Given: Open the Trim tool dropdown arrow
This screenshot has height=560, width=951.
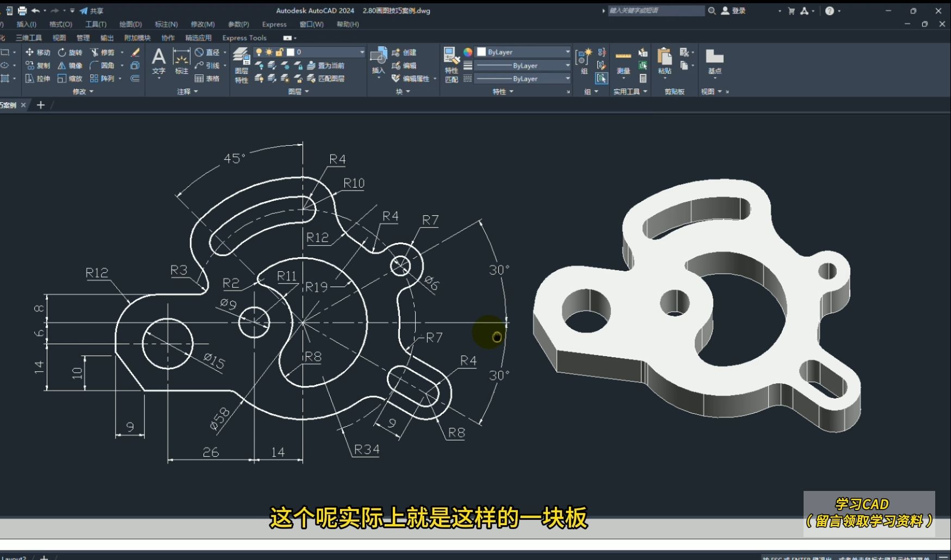Looking at the screenshot, I should (122, 52).
